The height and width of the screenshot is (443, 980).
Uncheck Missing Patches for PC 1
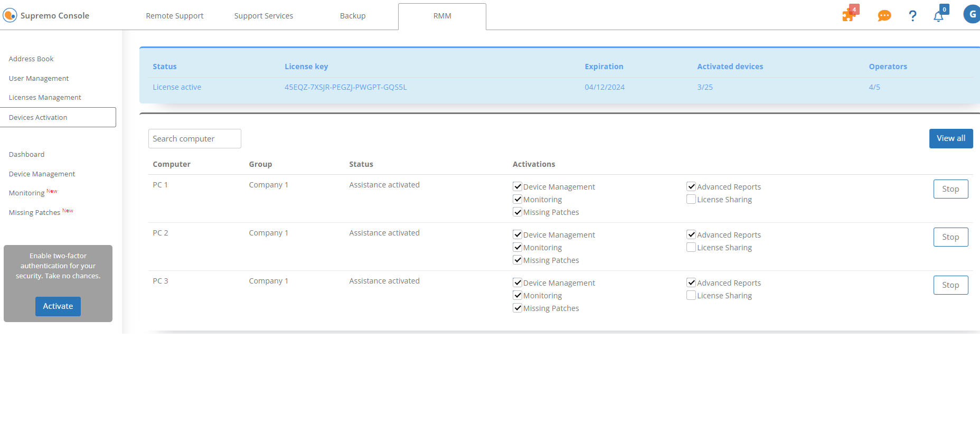tap(517, 212)
